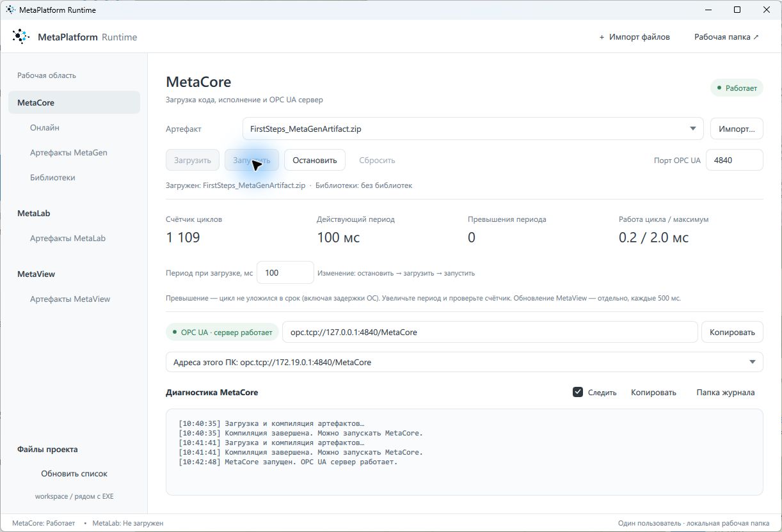Click the MetaPlatform logo icon in header
This screenshot has height=532, width=782.
[x=21, y=36]
